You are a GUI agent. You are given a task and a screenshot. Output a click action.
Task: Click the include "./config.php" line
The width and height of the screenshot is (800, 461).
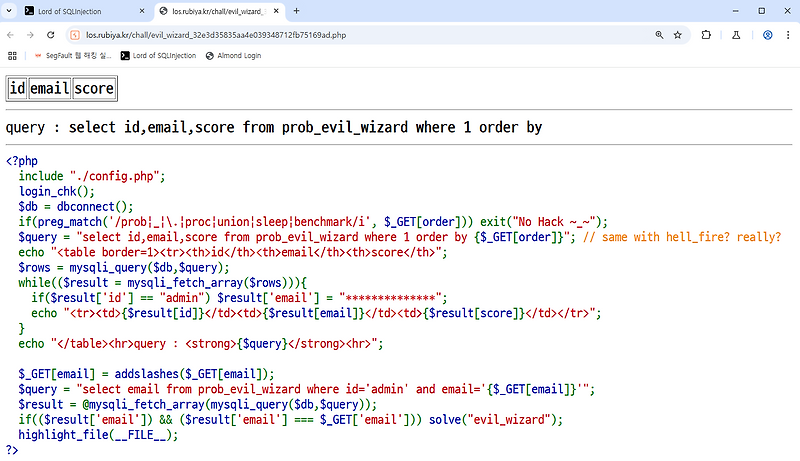click(92, 176)
